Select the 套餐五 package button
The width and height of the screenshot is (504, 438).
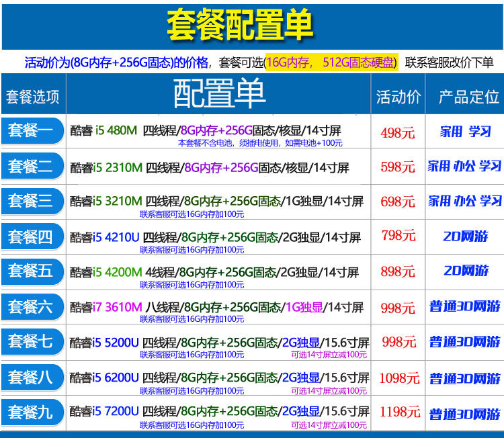tap(32, 271)
